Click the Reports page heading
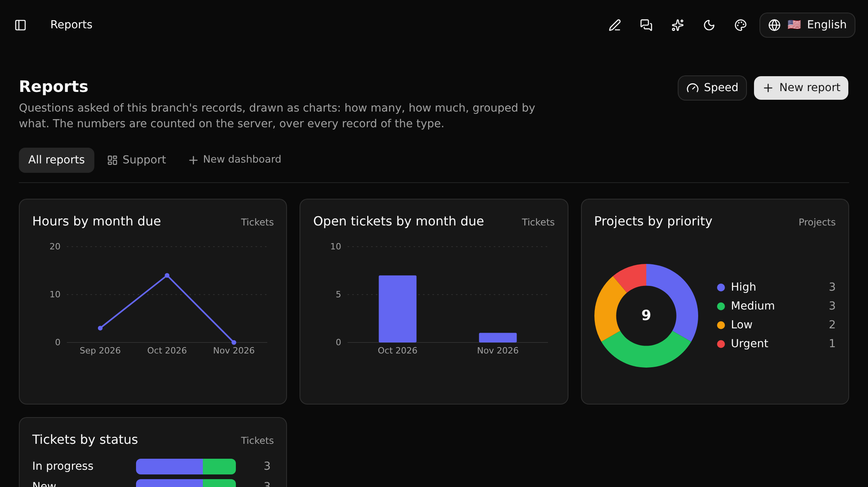 click(53, 86)
